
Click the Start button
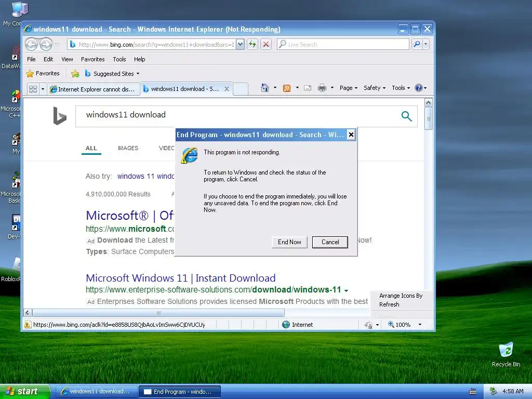(25, 391)
